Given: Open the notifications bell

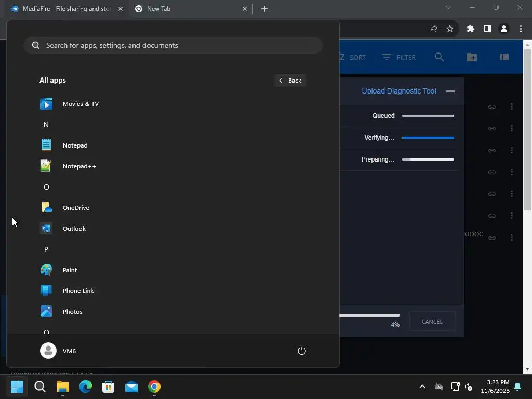Looking at the screenshot, I should (x=518, y=387).
